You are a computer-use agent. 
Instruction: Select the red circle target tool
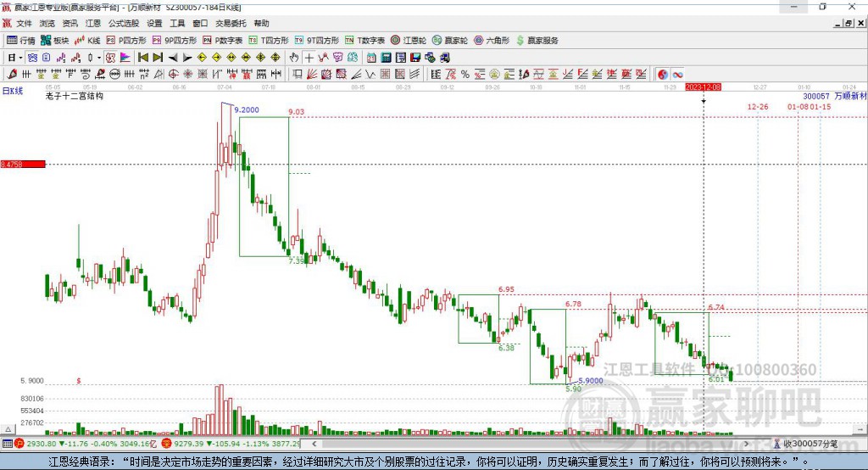tap(173, 75)
